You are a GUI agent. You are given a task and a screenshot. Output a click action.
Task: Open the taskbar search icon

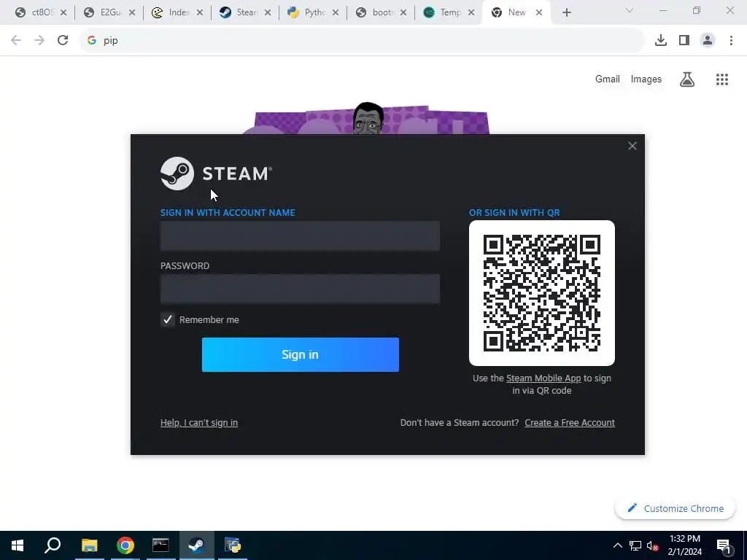tap(53, 545)
